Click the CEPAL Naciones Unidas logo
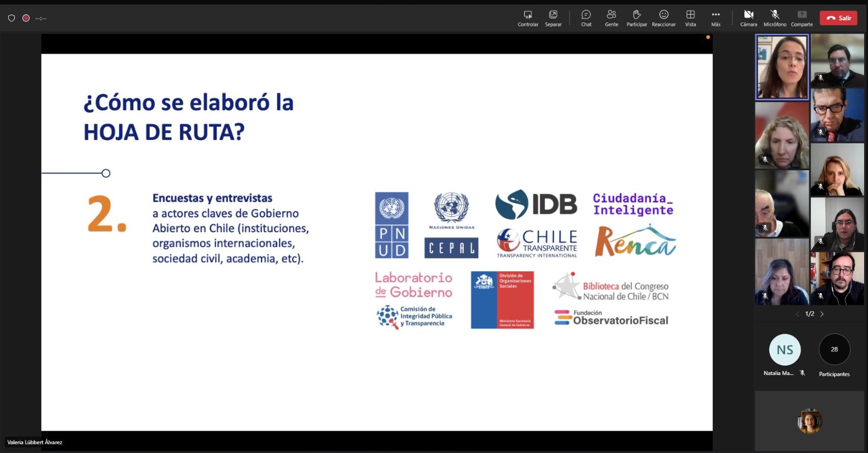The width and height of the screenshot is (868, 453). [451, 225]
